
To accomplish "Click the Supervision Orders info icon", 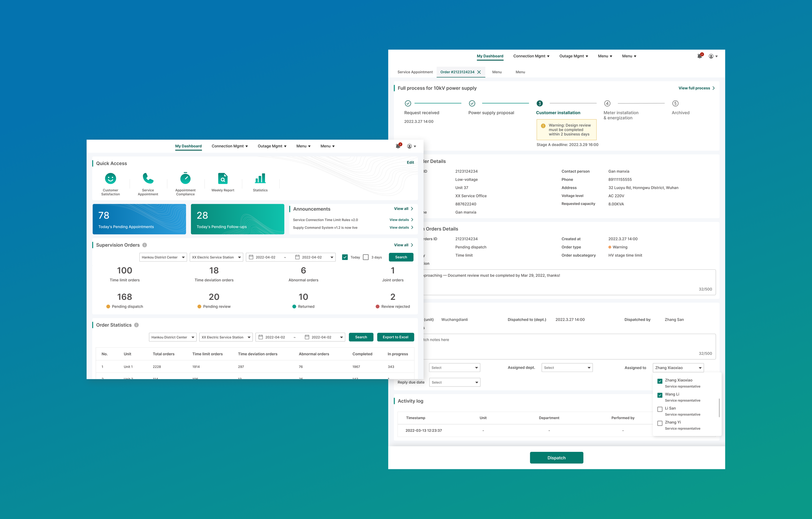I will [x=145, y=245].
